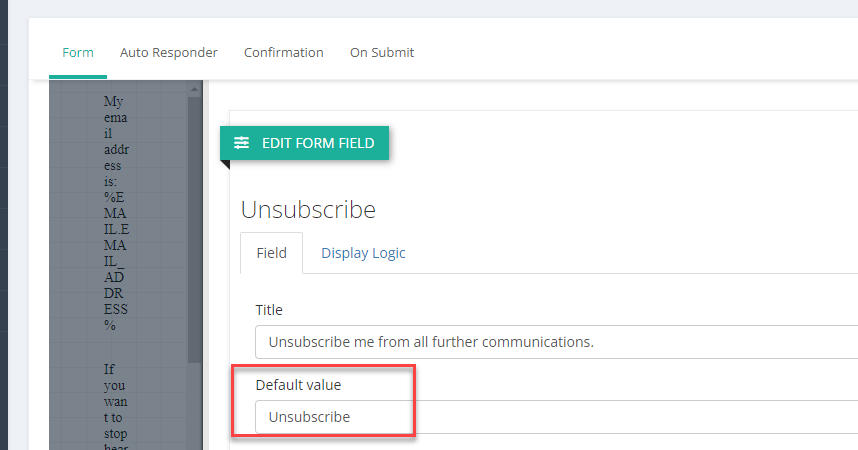The width and height of the screenshot is (858, 450).
Task: Click the folded corner beneath the green banner
Action: tap(225, 165)
